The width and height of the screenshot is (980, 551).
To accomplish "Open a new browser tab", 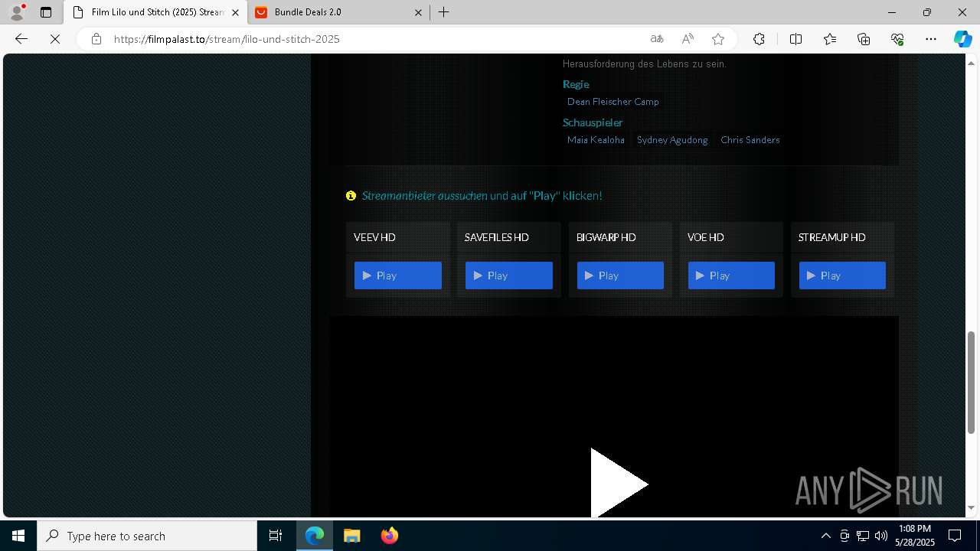I will pyautogui.click(x=444, y=12).
